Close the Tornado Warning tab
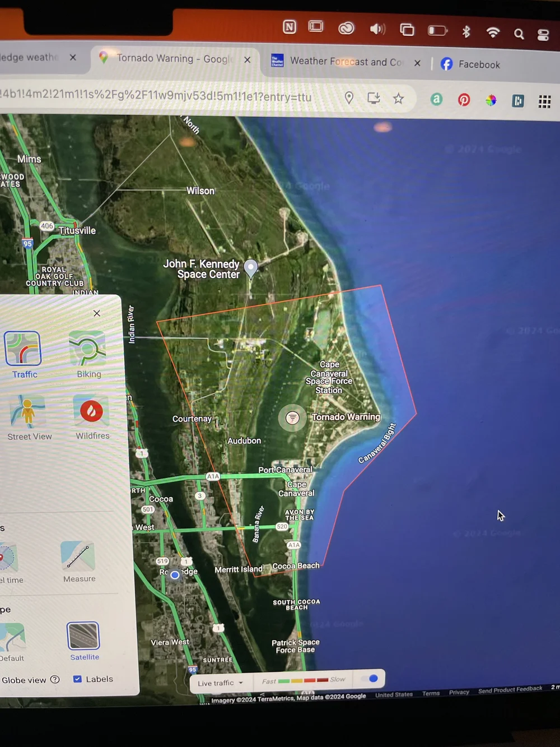Viewport: 560px width, 747px height. pos(247,59)
